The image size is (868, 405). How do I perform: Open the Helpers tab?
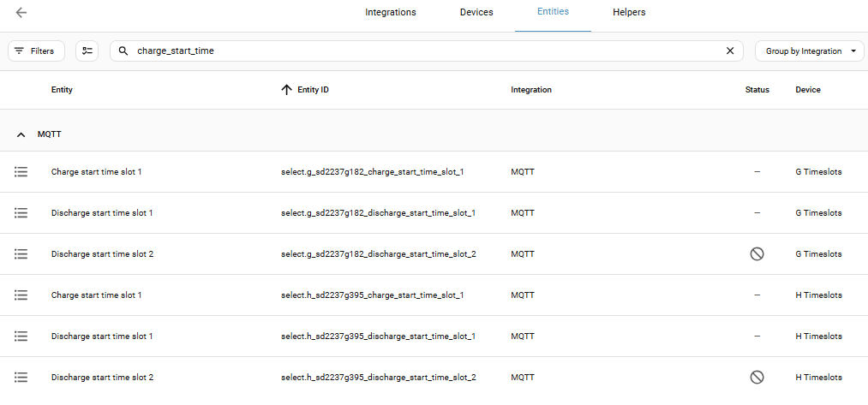point(629,12)
